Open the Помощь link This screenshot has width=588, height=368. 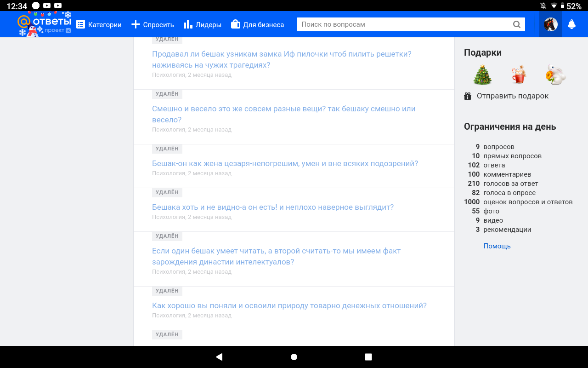(x=497, y=246)
